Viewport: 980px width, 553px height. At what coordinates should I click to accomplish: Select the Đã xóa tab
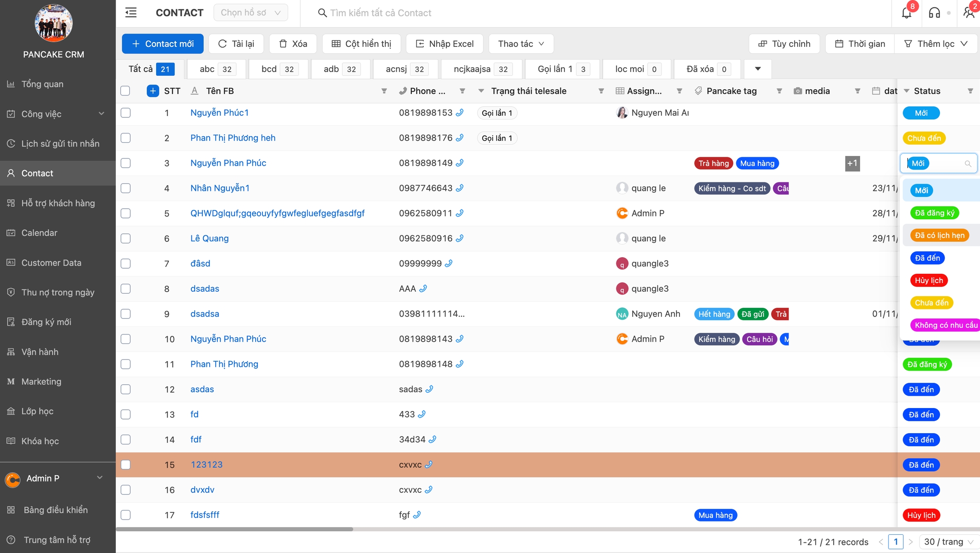707,69
